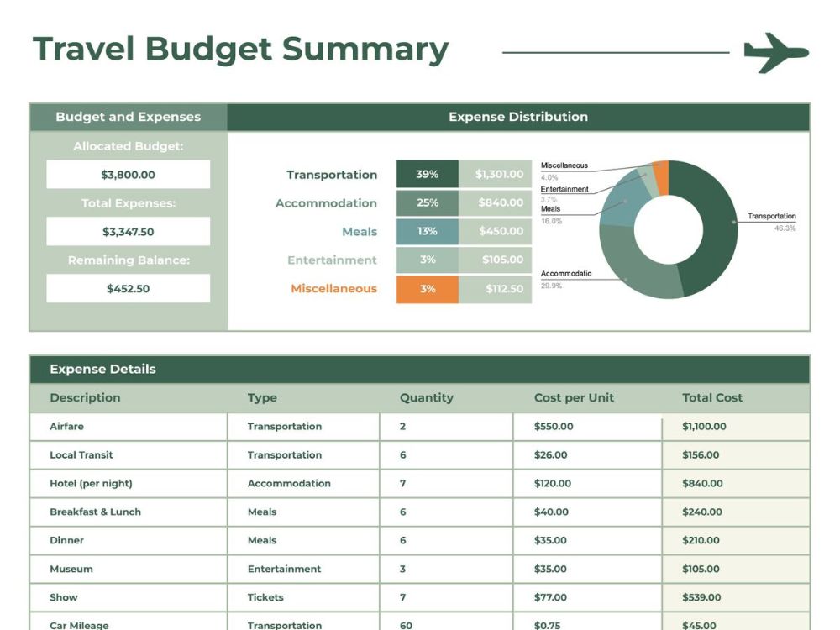The width and height of the screenshot is (840, 630).
Task: Click the Expense Distribution header
Action: coord(518,117)
